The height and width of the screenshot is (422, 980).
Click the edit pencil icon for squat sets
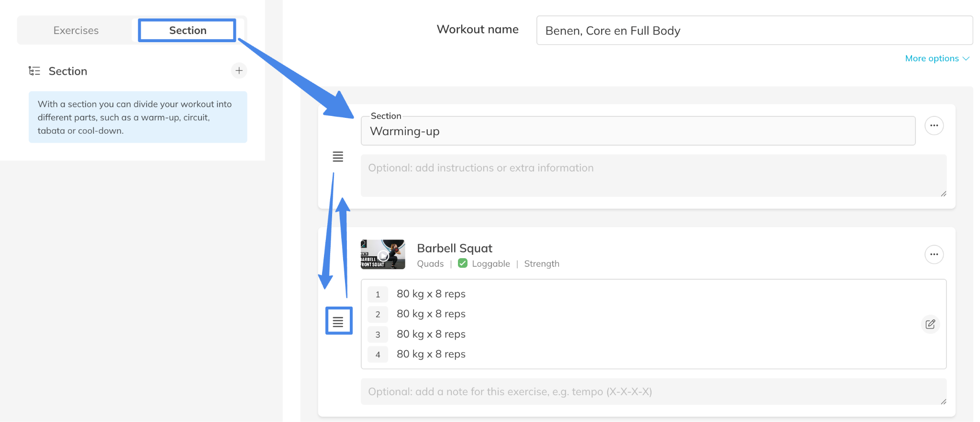click(x=930, y=324)
